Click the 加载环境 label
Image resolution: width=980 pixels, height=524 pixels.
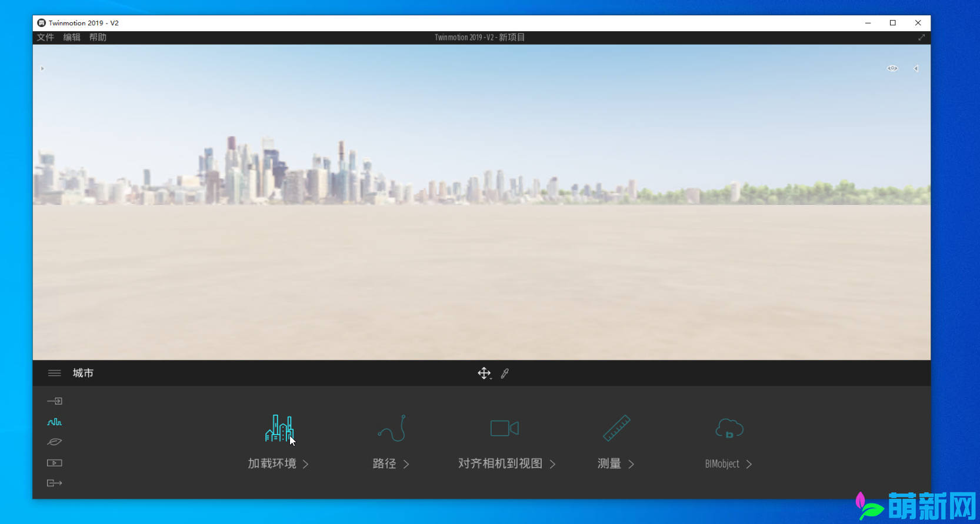[272, 463]
